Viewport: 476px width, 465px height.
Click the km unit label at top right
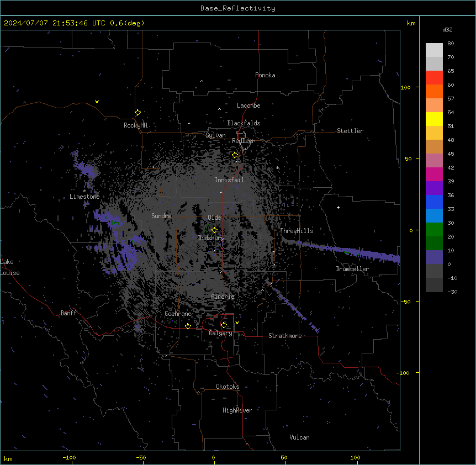click(411, 23)
